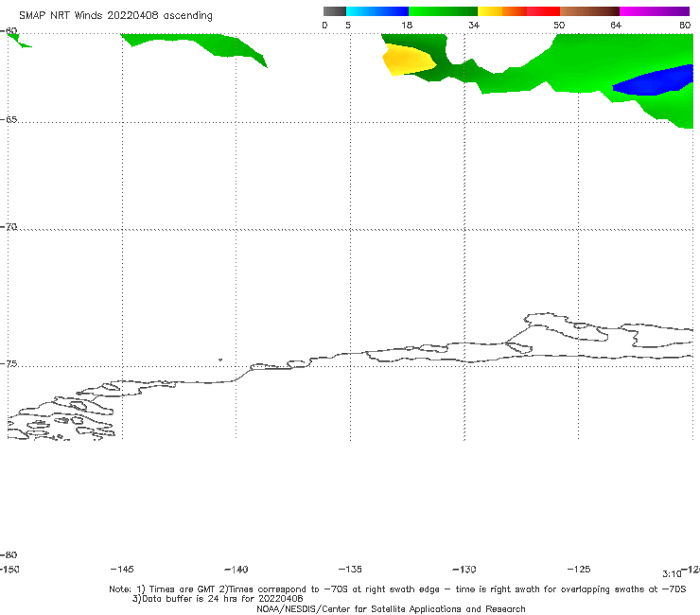Click the '-130' longitude label
This screenshot has height=615, width=700.
[x=464, y=570]
